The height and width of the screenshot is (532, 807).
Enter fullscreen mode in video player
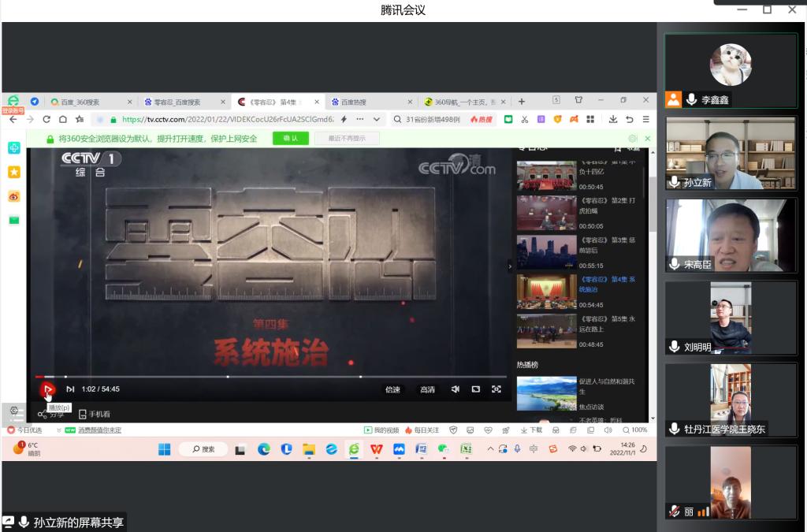coord(496,389)
